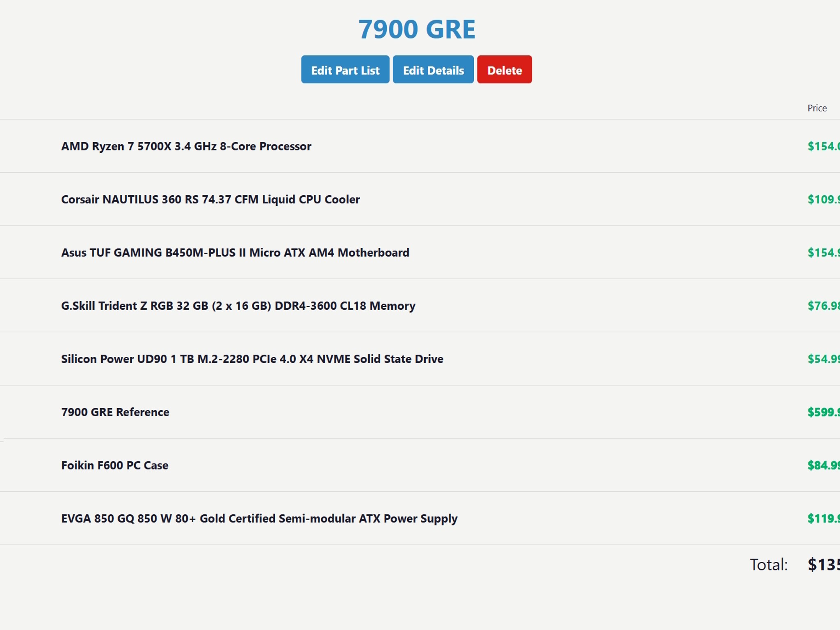
Task: Click the $84.99 case price
Action: tap(824, 466)
